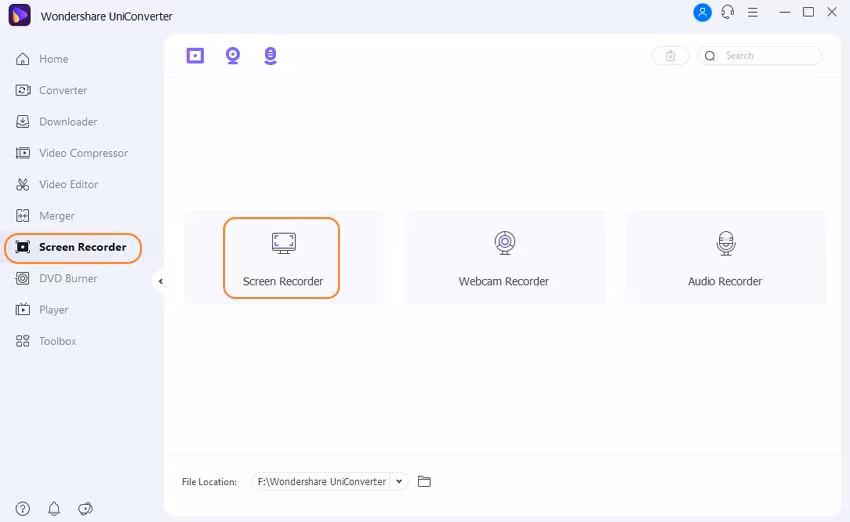850x522 pixels.
Task: Click the microphone record icon in top toolbar
Action: (x=270, y=55)
